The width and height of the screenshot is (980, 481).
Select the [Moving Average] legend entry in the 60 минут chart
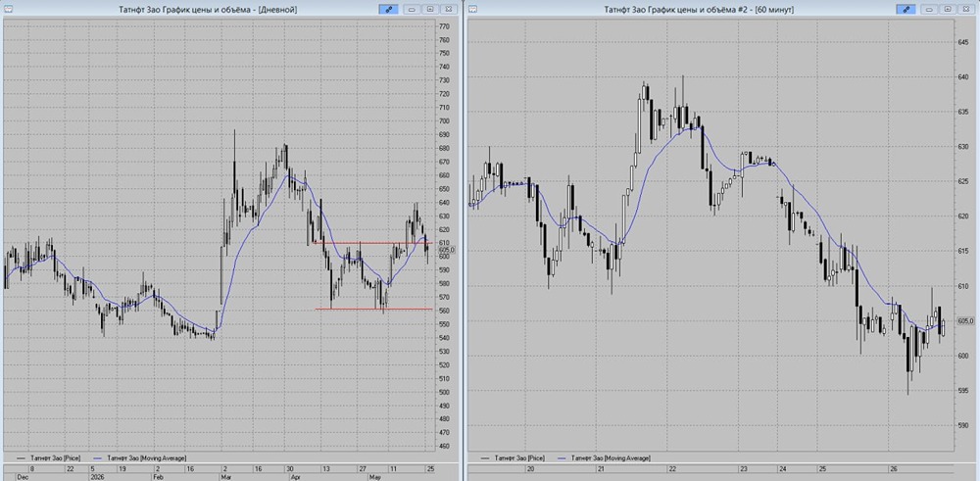tap(603, 457)
